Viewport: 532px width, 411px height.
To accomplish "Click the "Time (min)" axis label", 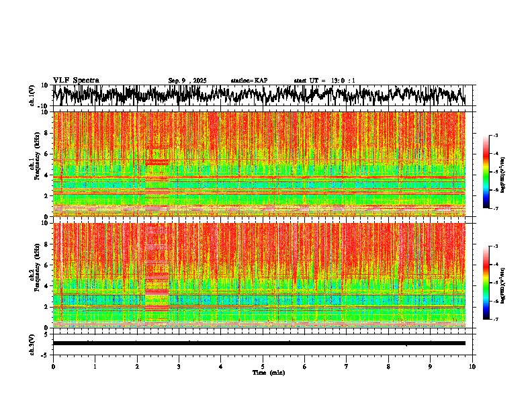I will pyautogui.click(x=269, y=373).
